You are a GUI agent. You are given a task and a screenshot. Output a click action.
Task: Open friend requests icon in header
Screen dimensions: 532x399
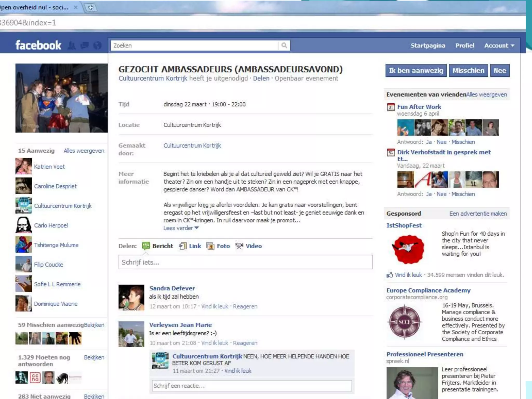click(72, 46)
